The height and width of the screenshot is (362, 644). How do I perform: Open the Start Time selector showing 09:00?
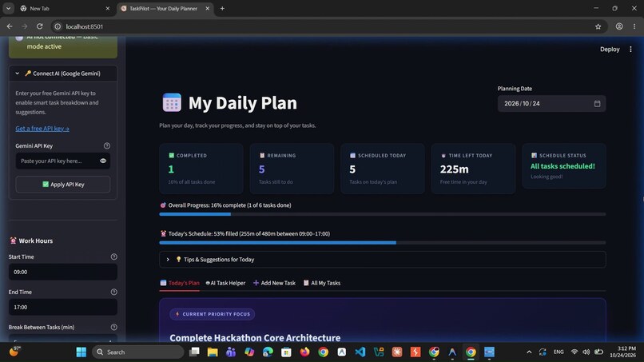click(x=63, y=272)
